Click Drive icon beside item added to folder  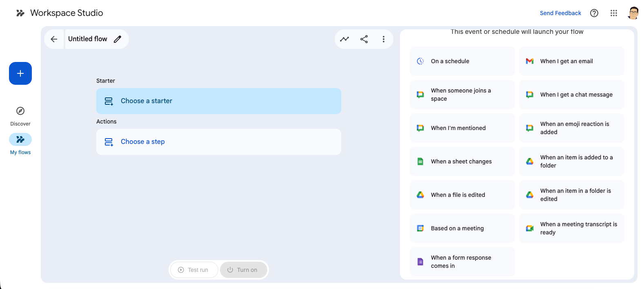click(x=530, y=161)
